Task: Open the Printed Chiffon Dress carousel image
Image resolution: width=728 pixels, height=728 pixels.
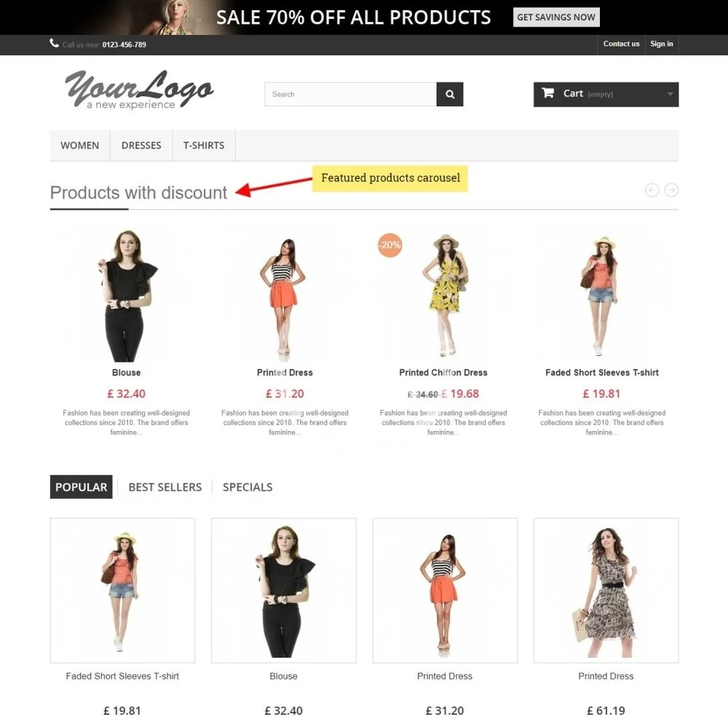Action: click(x=444, y=295)
